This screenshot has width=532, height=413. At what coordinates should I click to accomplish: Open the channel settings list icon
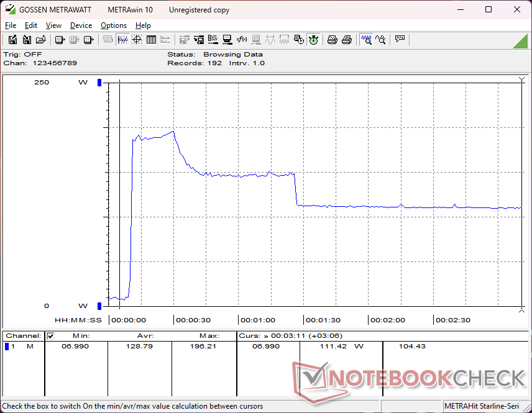[x=213, y=40]
